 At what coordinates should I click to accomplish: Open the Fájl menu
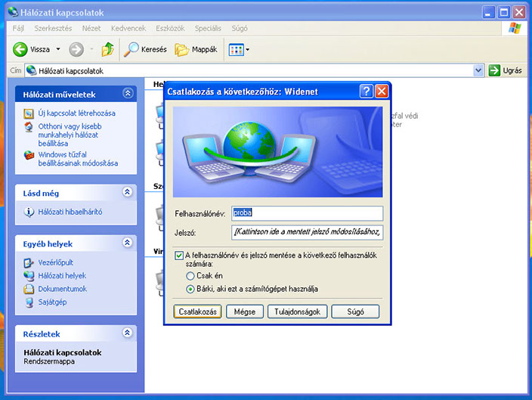(18, 29)
